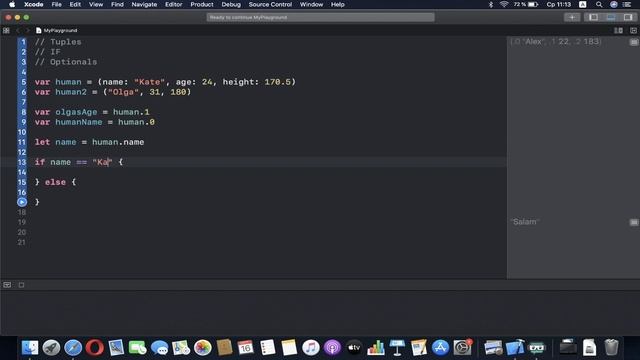Open the Edit menu

point(75,4)
